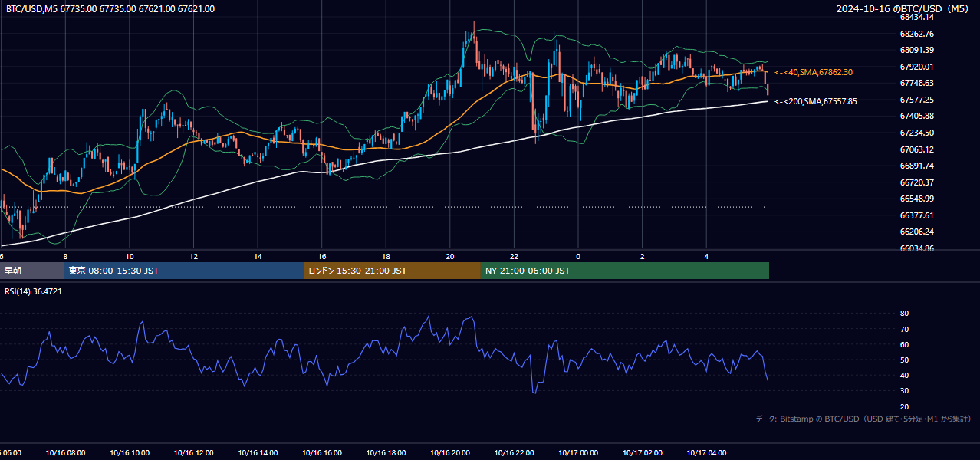The image size is (980, 460).
Task: Click price axis value 66720.37
Action: [917, 182]
